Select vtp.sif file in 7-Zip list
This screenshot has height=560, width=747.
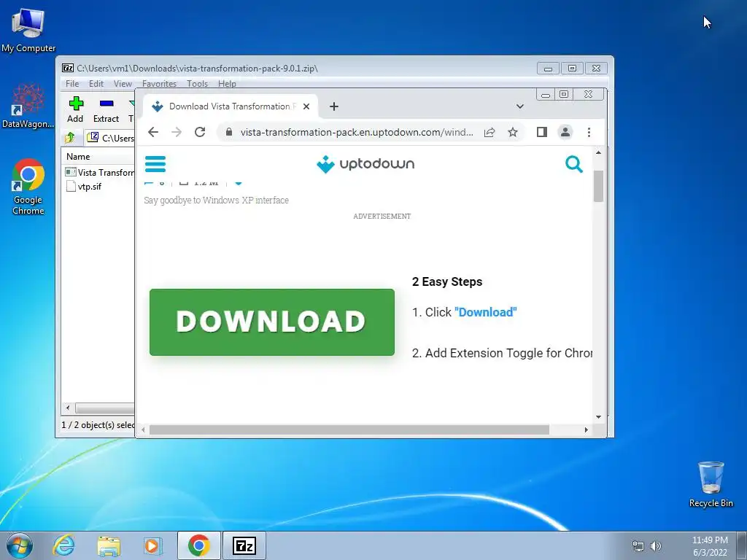click(83, 186)
